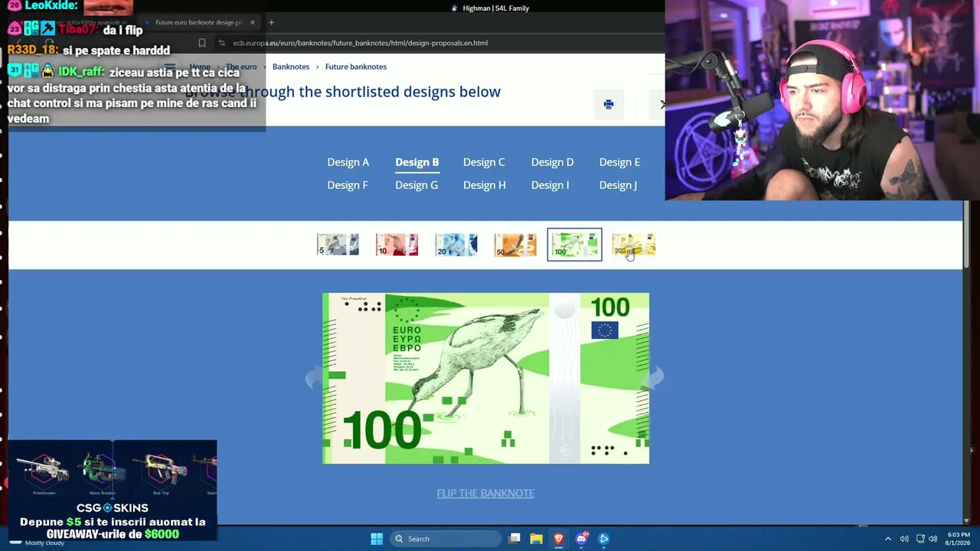View site information icon beside the URL
The width and height of the screenshot is (980, 551).
[221, 43]
